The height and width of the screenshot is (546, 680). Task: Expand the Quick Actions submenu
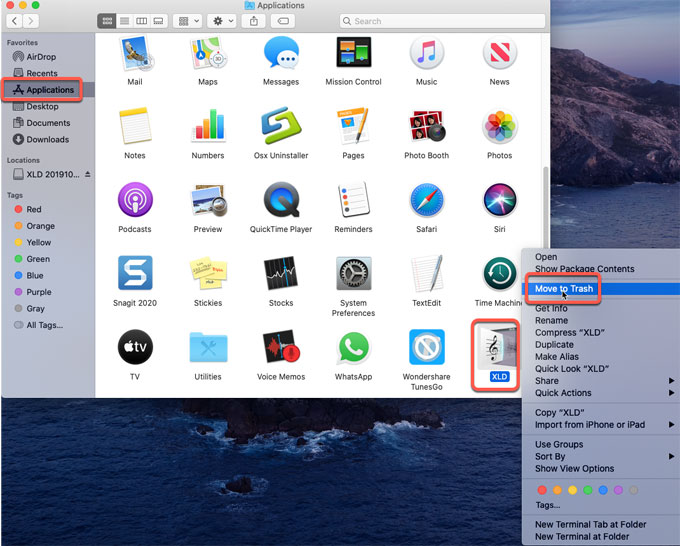563,393
